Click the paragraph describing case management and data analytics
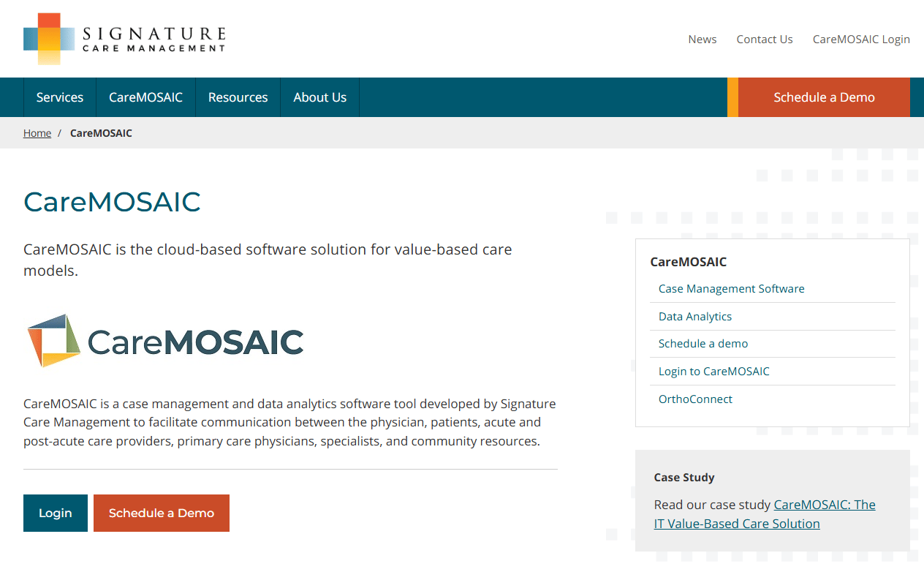The width and height of the screenshot is (924, 572). 289,422
